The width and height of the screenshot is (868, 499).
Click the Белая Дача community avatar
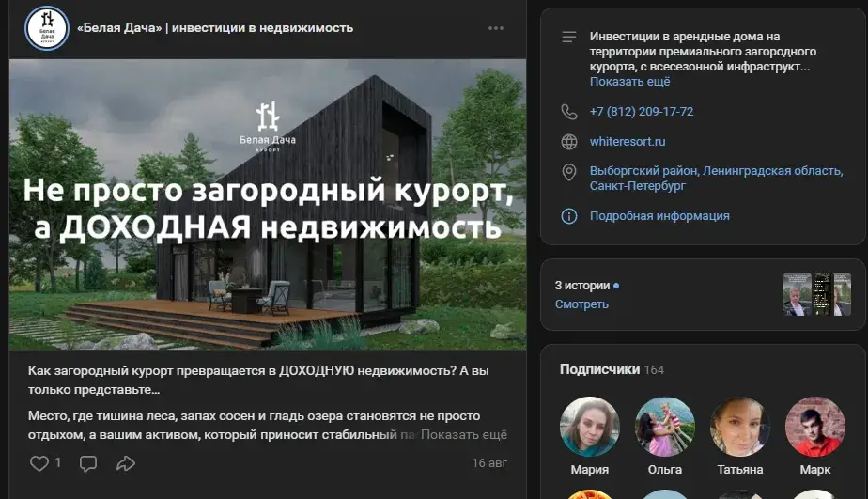click(x=47, y=27)
